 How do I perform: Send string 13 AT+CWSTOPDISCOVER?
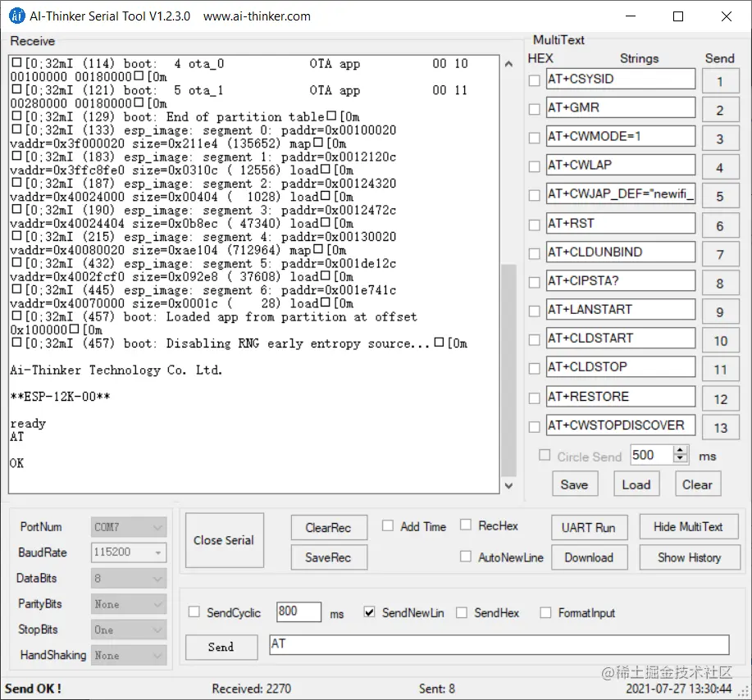click(x=720, y=428)
